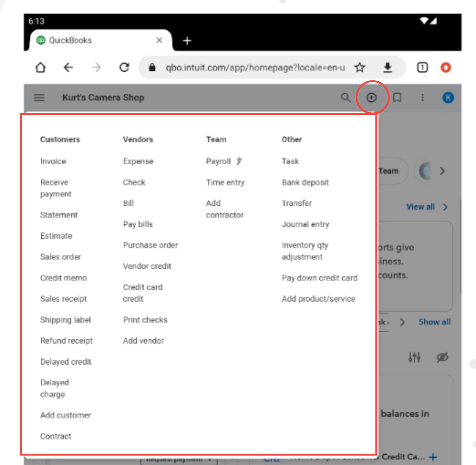The width and height of the screenshot is (476, 465).
Task: Select Delayed credit
Action: [66, 362]
